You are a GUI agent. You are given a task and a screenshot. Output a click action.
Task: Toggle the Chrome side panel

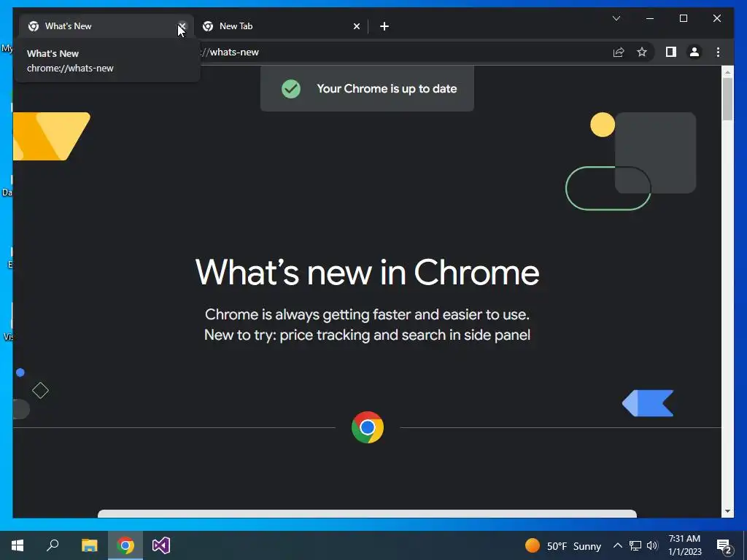(671, 52)
